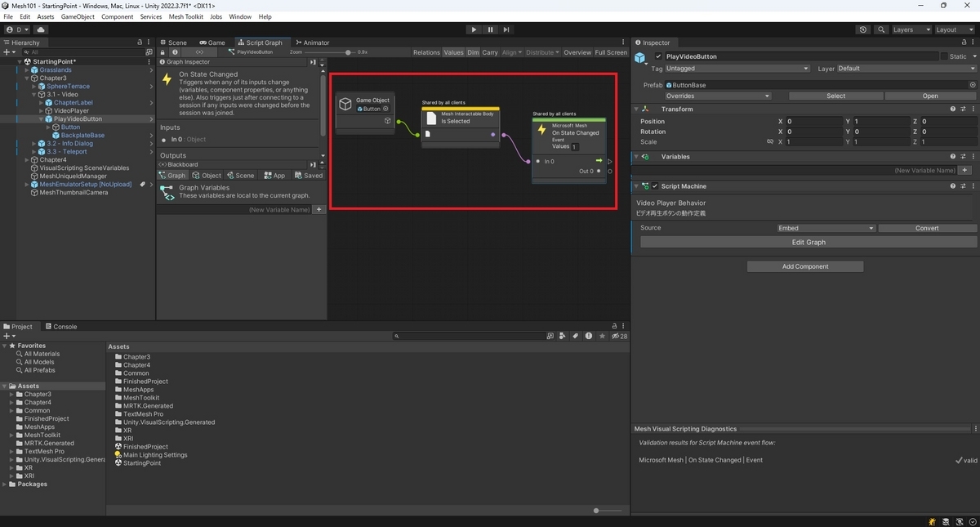Click the Hierarchy search field
Image resolution: width=980 pixels, height=527 pixels.
pyautogui.click(x=82, y=51)
